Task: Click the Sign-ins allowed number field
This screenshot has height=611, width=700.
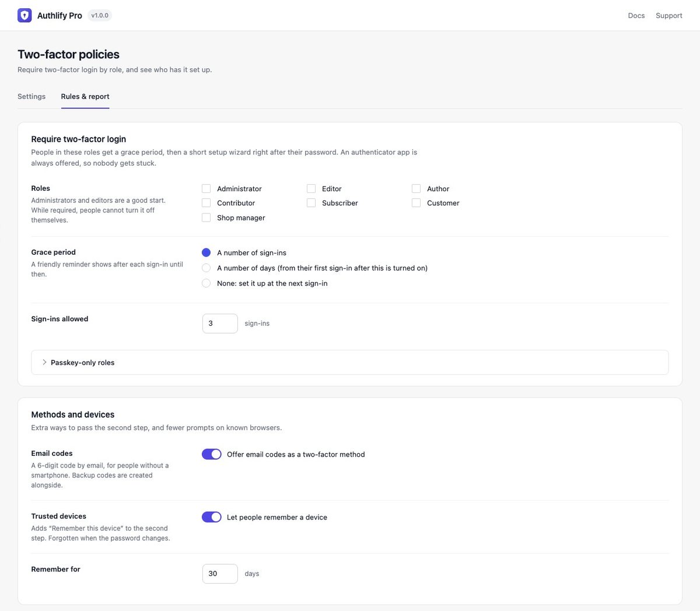Action: (x=220, y=324)
